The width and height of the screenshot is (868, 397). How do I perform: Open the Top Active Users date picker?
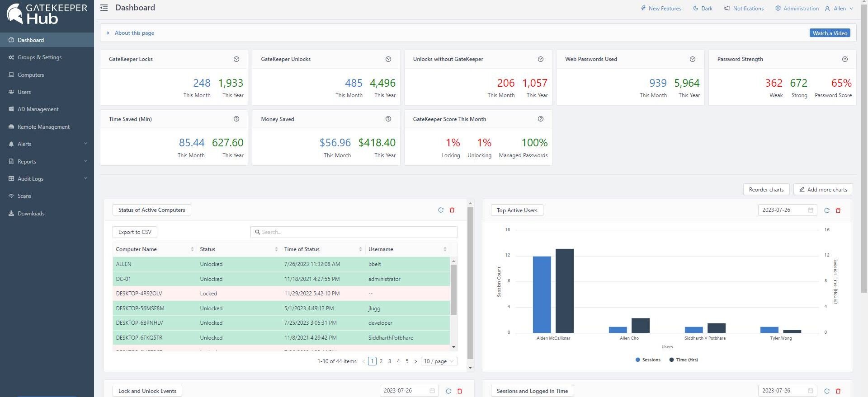pyautogui.click(x=788, y=210)
